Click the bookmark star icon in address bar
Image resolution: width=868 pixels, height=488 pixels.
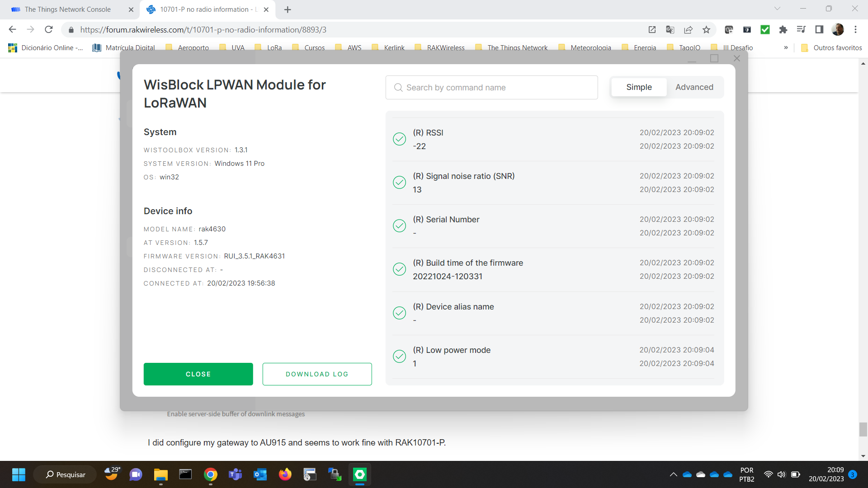pos(706,30)
